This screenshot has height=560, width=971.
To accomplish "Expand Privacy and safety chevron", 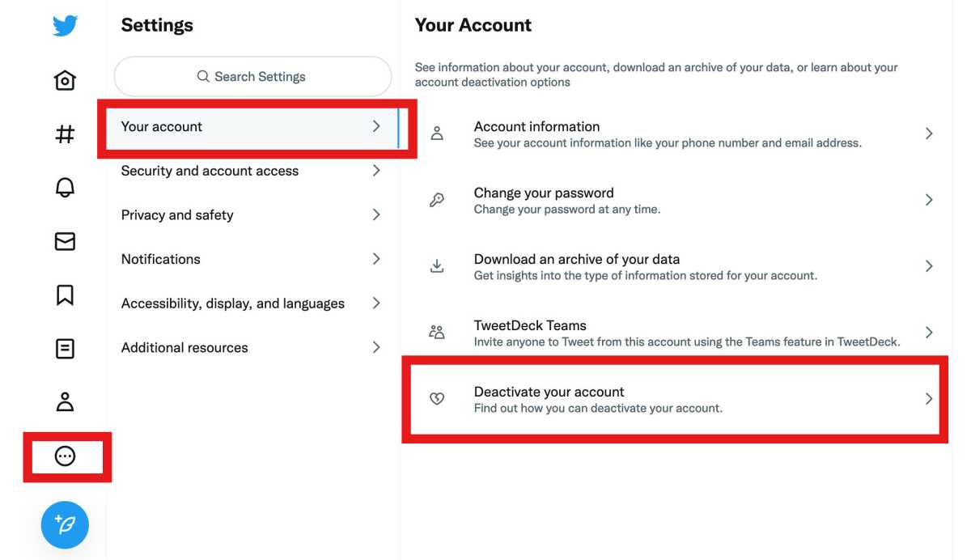I will point(376,215).
